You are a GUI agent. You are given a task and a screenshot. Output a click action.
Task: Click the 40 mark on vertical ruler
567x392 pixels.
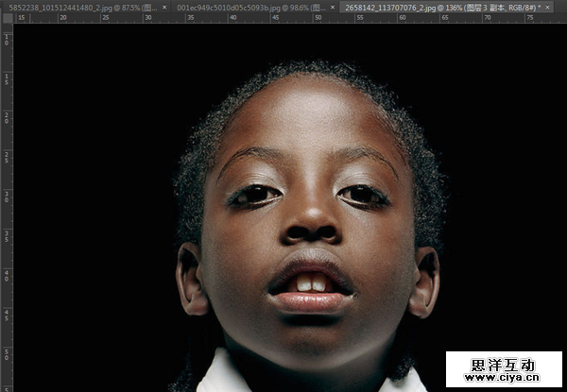point(6,278)
